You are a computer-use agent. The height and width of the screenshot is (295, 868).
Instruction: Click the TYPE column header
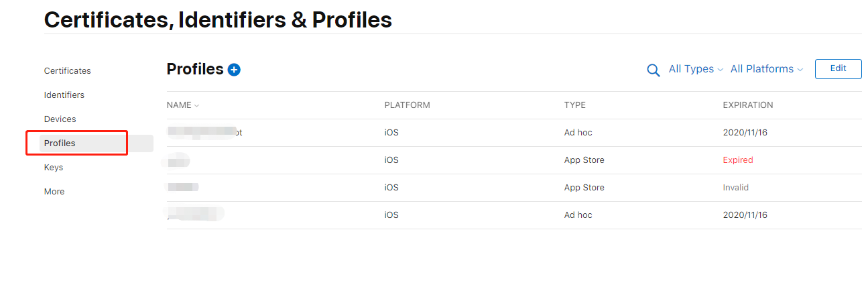(x=575, y=105)
